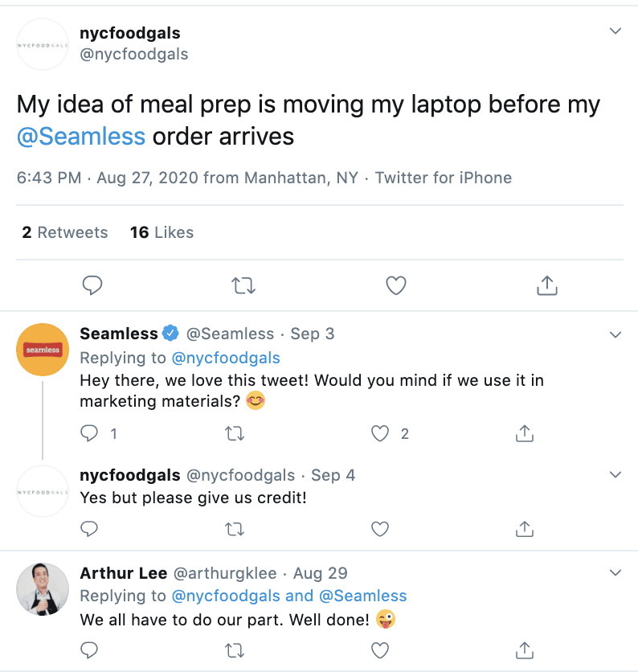Image resolution: width=638 pixels, height=672 pixels.
Task: Like the main meal prep tweet
Action: (x=395, y=285)
